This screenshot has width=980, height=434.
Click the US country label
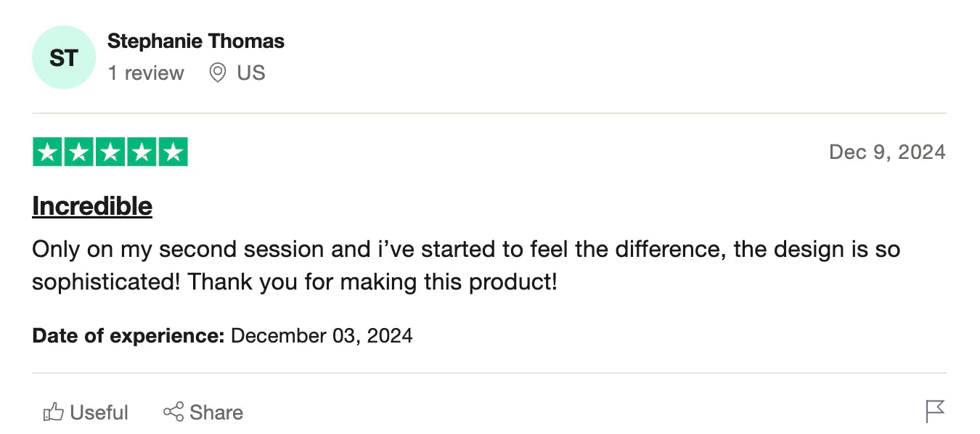click(251, 73)
